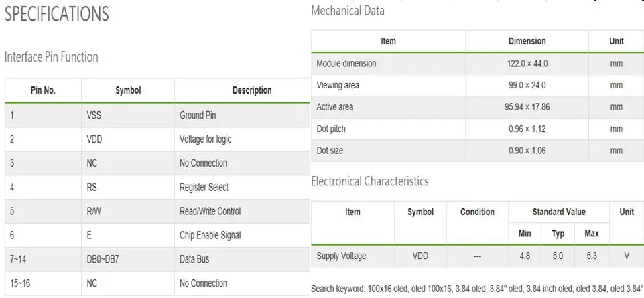Select the DB0~DB7 symbol cell
This screenshot has width=644, height=298.
pyautogui.click(x=103, y=259)
